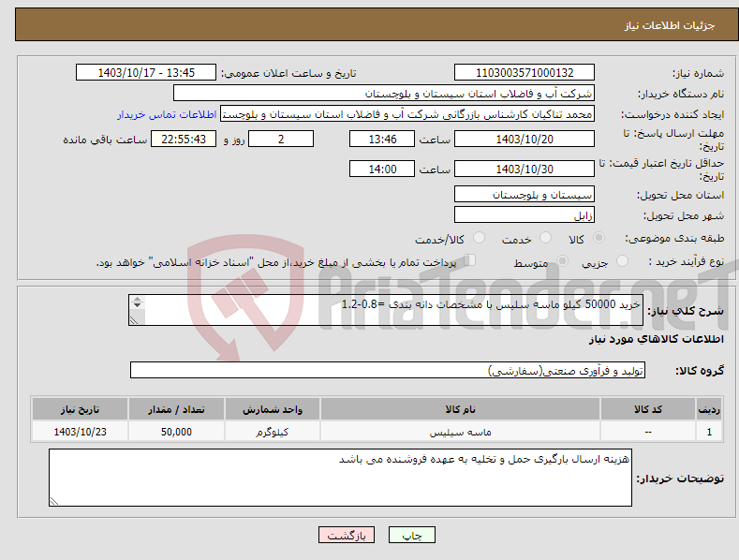Screen dimensions: 739x560
Task: Click the response deadline date 1403/10/20
Action: [x=525, y=139]
